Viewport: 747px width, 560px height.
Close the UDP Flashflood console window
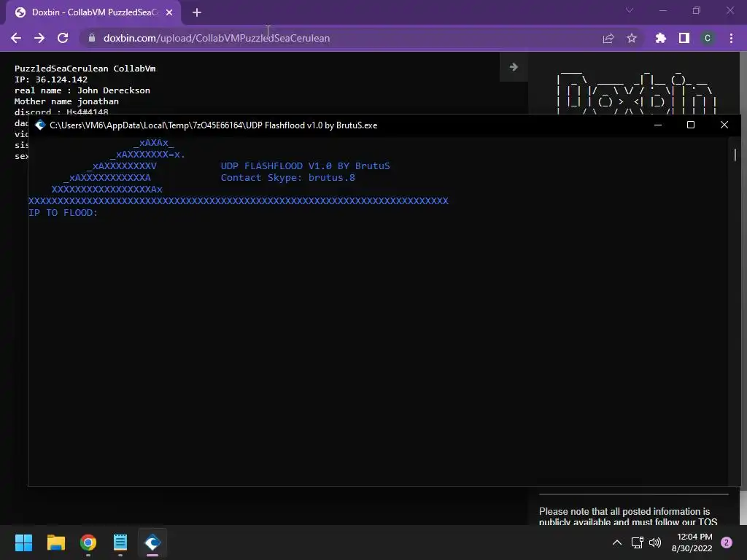tap(724, 125)
